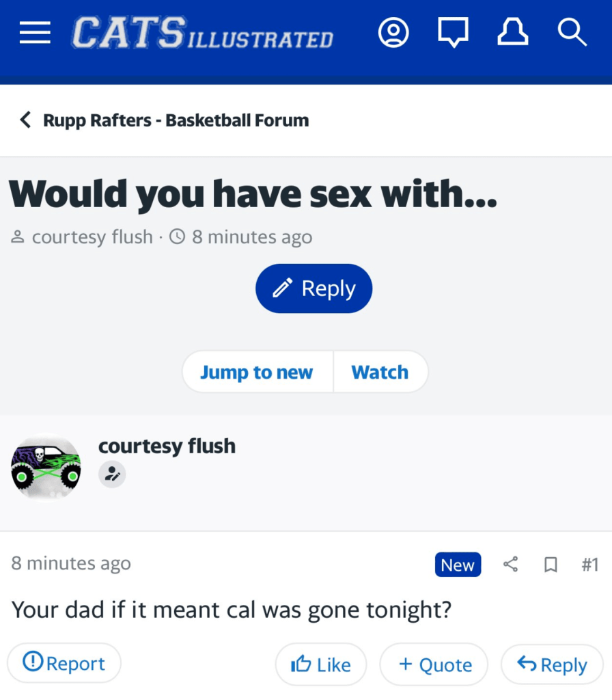Viewport: 612px width, 700px height.
Task: Click the share icon on post #1
Action: pos(510,565)
